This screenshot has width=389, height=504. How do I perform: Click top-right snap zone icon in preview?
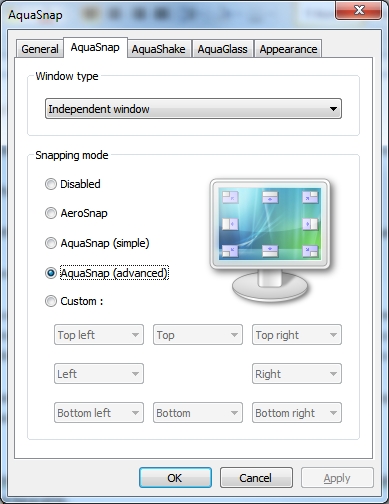click(310, 197)
